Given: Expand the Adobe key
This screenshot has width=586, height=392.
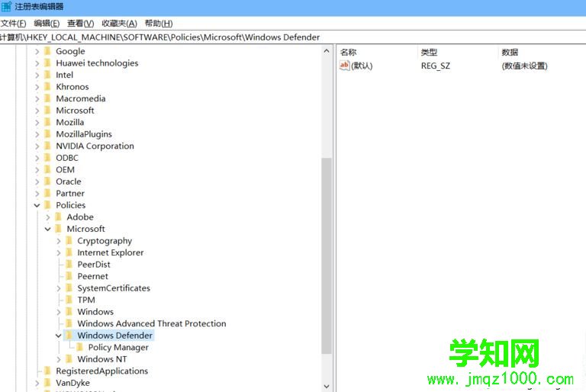Looking at the screenshot, I should click(x=48, y=217).
